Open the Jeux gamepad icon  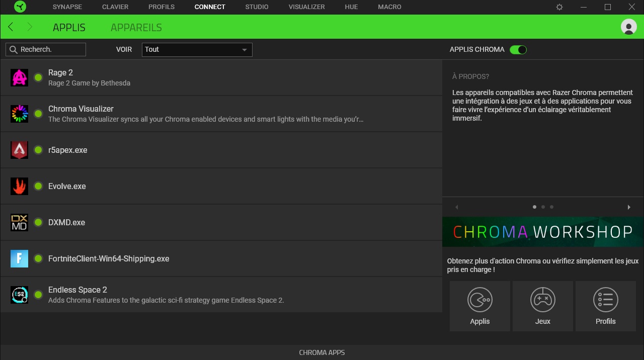pyautogui.click(x=542, y=300)
